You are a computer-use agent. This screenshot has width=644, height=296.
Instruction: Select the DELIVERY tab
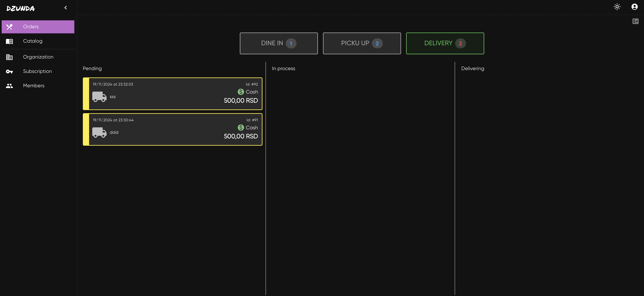pyautogui.click(x=445, y=43)
